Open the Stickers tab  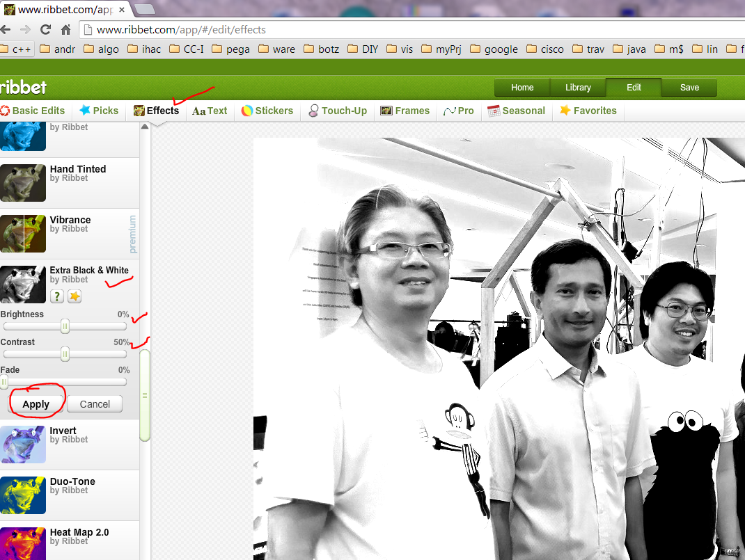(x=267, y=111)
